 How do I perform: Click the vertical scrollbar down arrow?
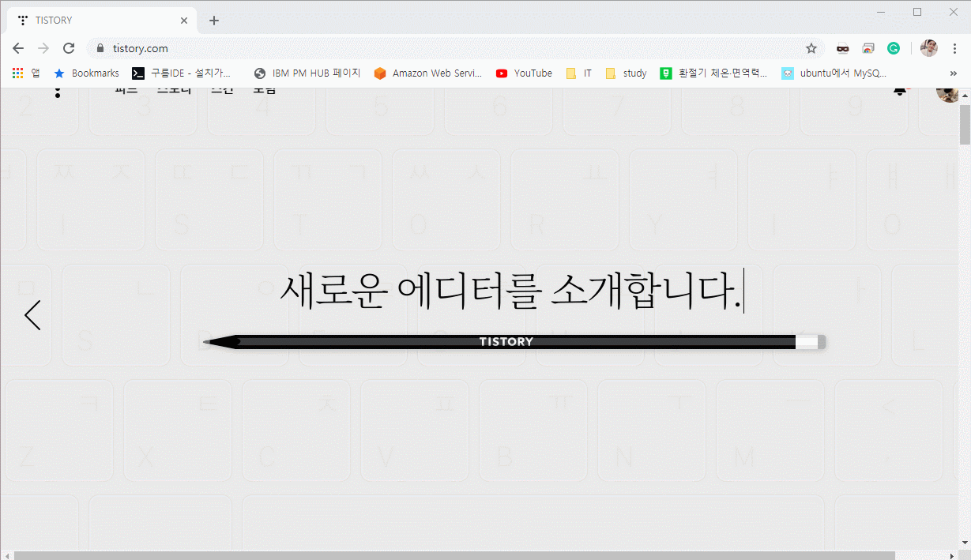pyautogui.click(x=965, y=543)
